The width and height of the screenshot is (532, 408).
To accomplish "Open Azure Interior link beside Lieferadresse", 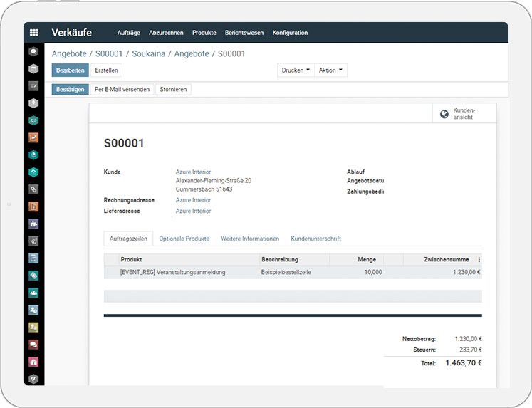I will pos(194,211).
